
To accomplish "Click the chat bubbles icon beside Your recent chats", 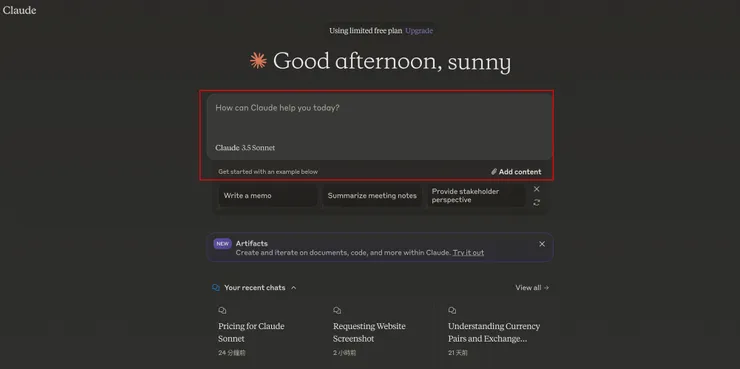I will [216, 287].
